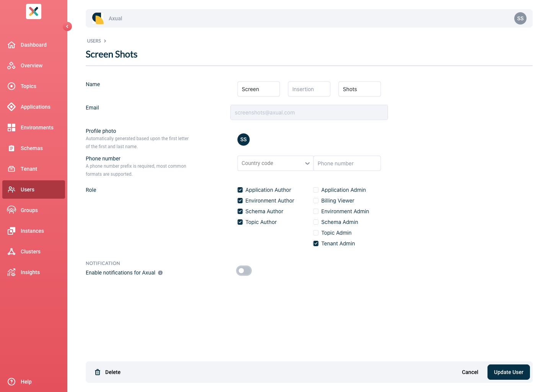This screenshot has height=392, width=551.
Task: Uncheck the Application Author role
Action: 240,190
